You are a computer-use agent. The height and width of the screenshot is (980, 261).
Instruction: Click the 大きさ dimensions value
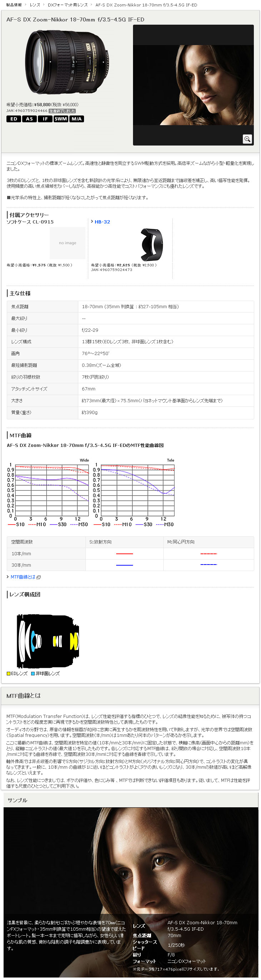click(x=152, y=400)
